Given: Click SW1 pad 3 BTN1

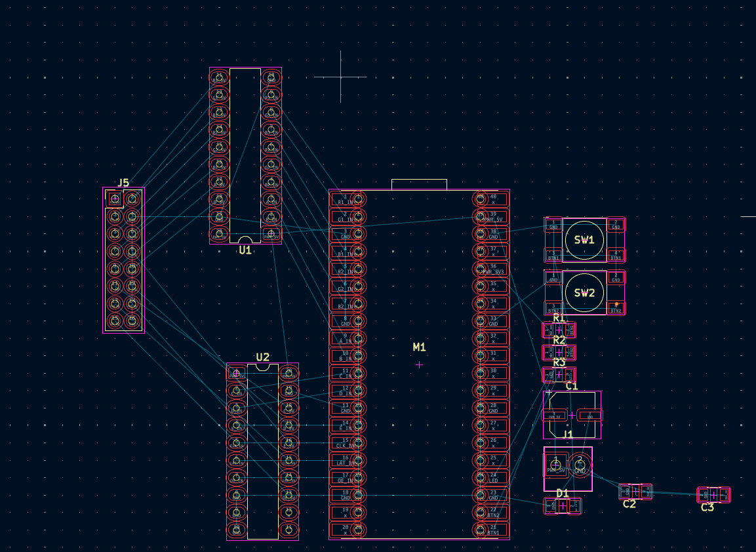Looking at the screenshot, I should pyautogui.click(x=553, y=256).
